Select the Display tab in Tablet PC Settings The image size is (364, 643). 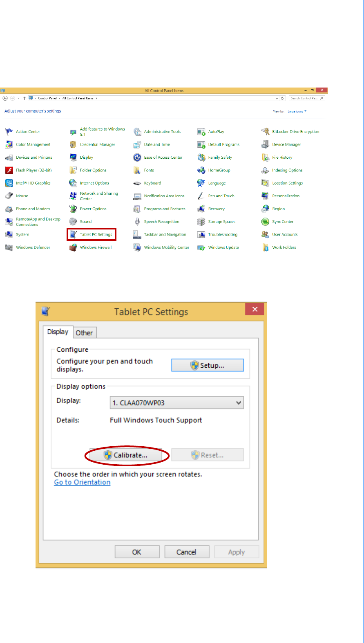[x=58, y=332]
